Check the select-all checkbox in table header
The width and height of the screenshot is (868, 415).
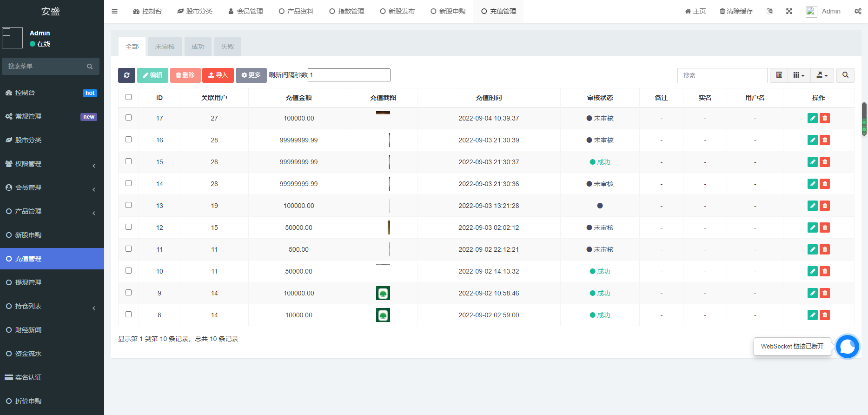[x=129, y=97]
